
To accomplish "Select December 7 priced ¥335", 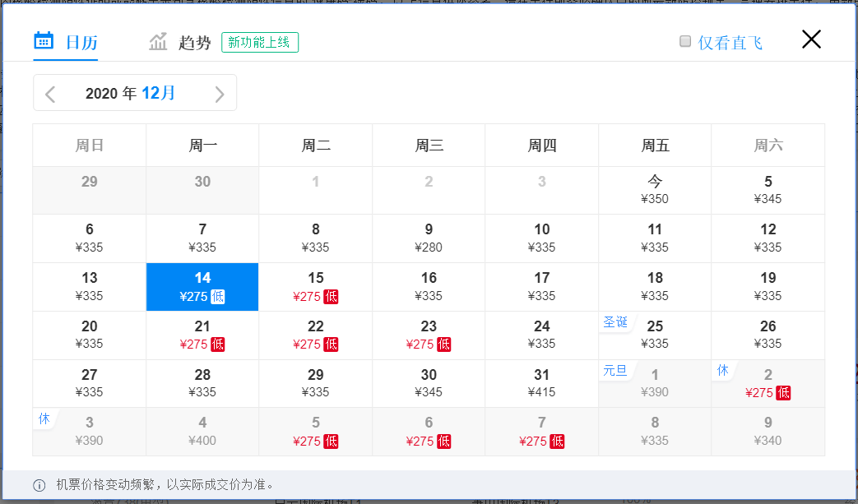I will pos(202,238).
